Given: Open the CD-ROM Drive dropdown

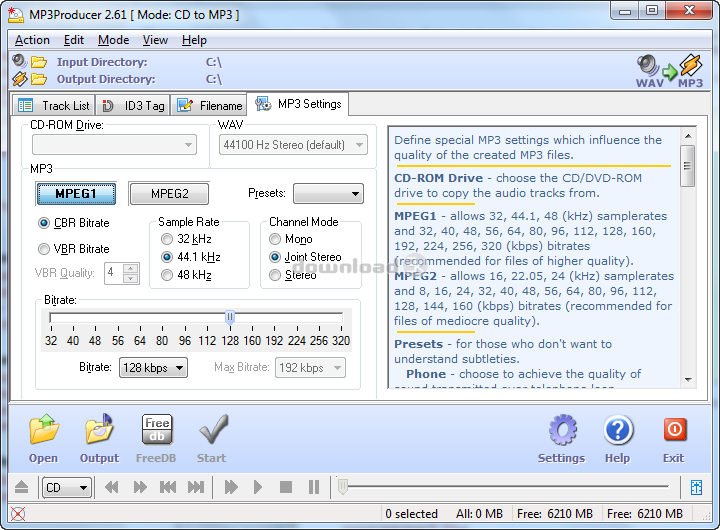Looking at the screenshot, I should click(114, 145).
